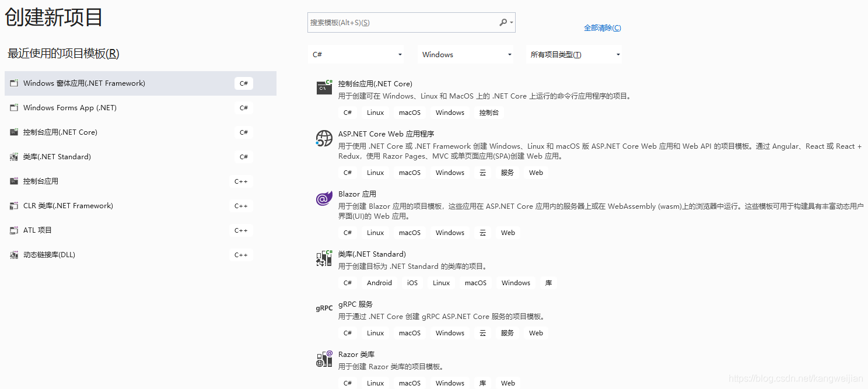The width and height of the screenshot is (868, 389).
Task: Open the C# language filter dropdown
Action: (357, 54)
